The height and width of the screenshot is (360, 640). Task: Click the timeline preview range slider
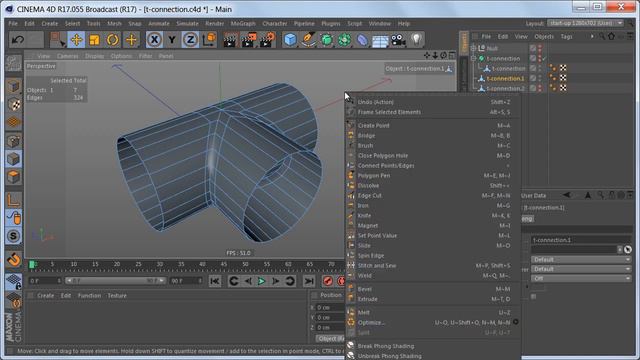pyautogui.click(x=116, y=281)
